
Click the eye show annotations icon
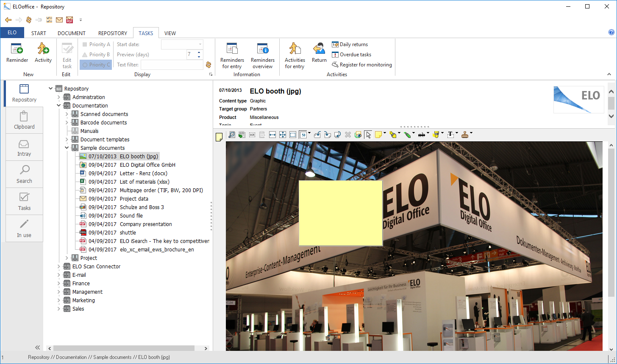[358, 135]
